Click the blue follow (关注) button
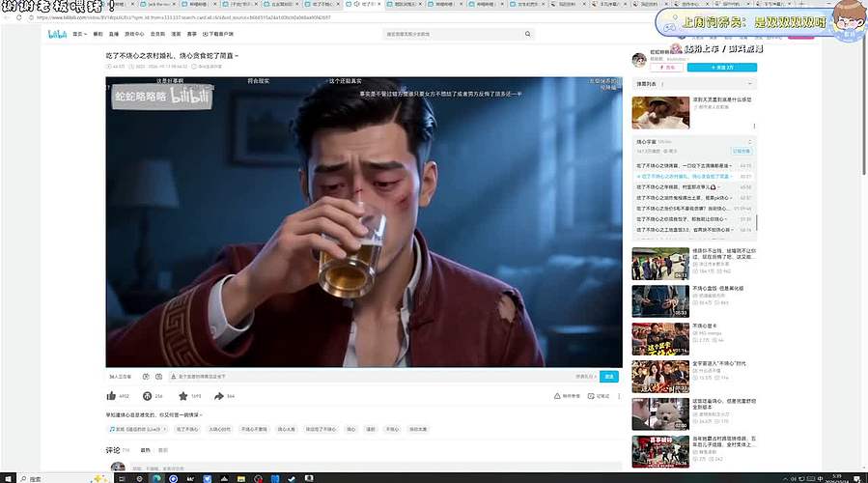This screenshot has height=483, width=868. [x=722, y=68]
